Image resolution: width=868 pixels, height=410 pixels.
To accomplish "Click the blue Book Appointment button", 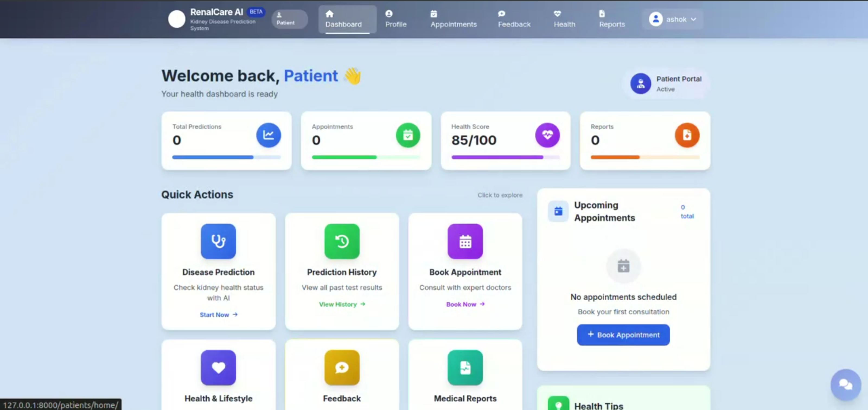I will coord(623,335).
